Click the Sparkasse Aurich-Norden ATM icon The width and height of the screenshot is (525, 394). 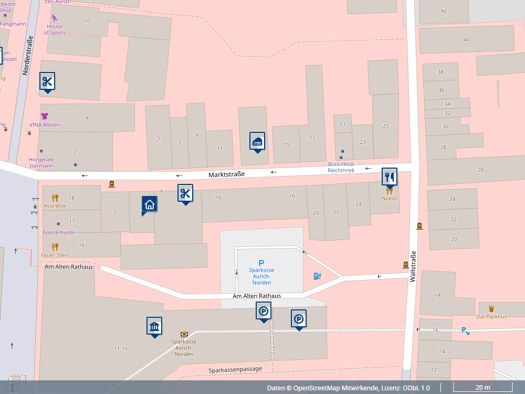(184, 334)
